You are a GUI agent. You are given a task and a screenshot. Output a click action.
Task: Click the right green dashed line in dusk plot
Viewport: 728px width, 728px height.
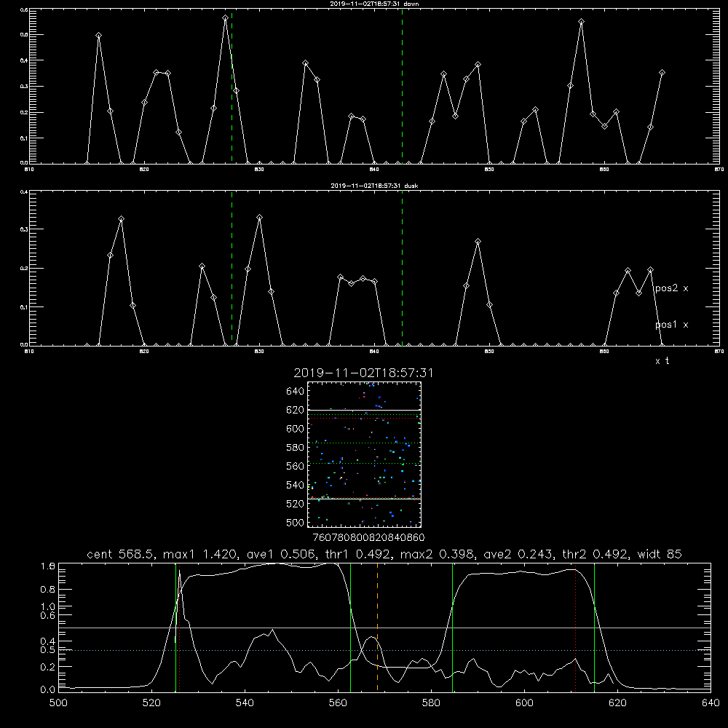(402, 268)
